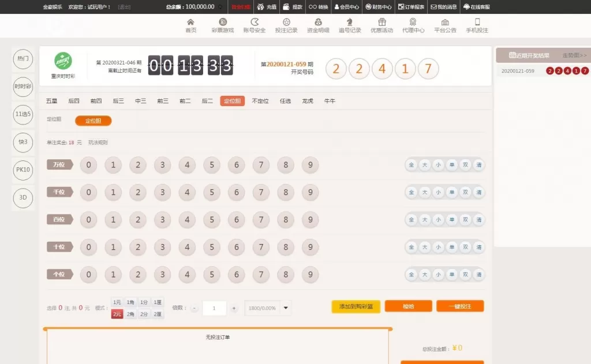Switch to the 不定位 tab
The image size is (591, 364).
pyautogui.click(x=260, y=100)
